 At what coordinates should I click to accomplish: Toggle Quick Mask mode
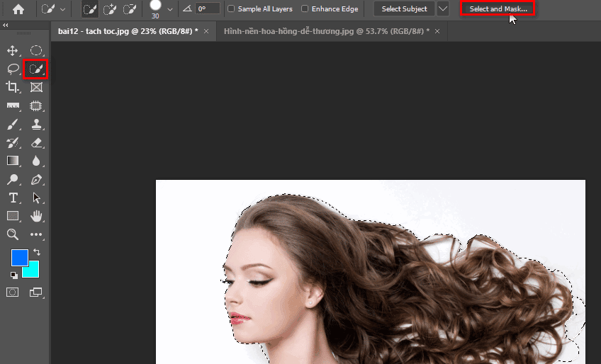[x=12, y=292]
